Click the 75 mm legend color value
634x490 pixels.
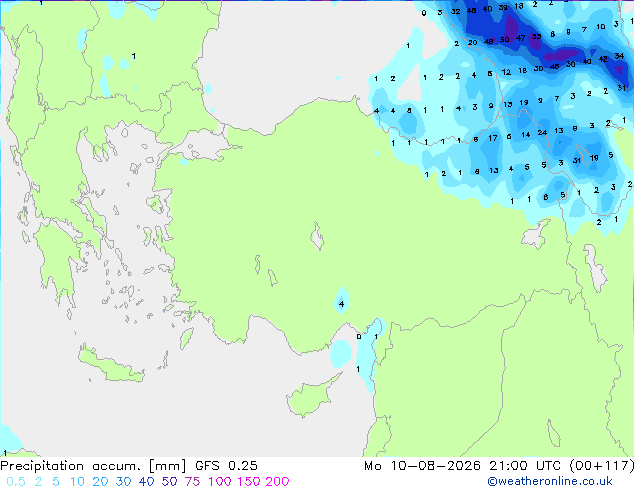point(192,482)
